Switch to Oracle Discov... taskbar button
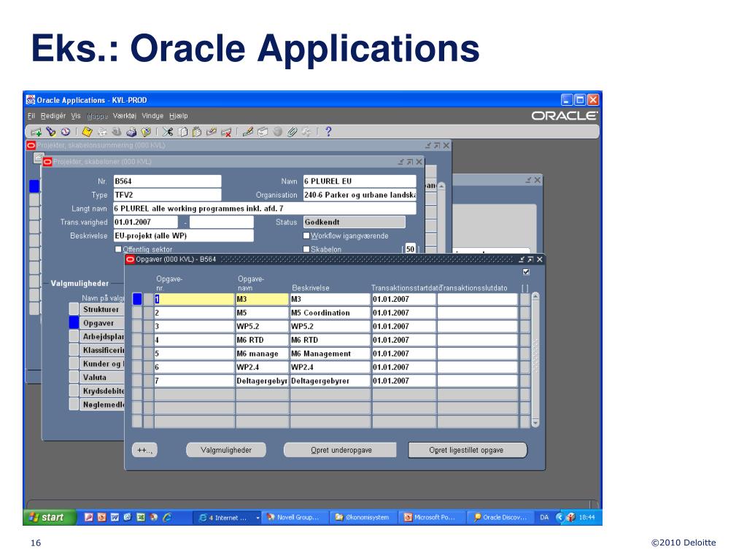 click(x=500, y=517)
